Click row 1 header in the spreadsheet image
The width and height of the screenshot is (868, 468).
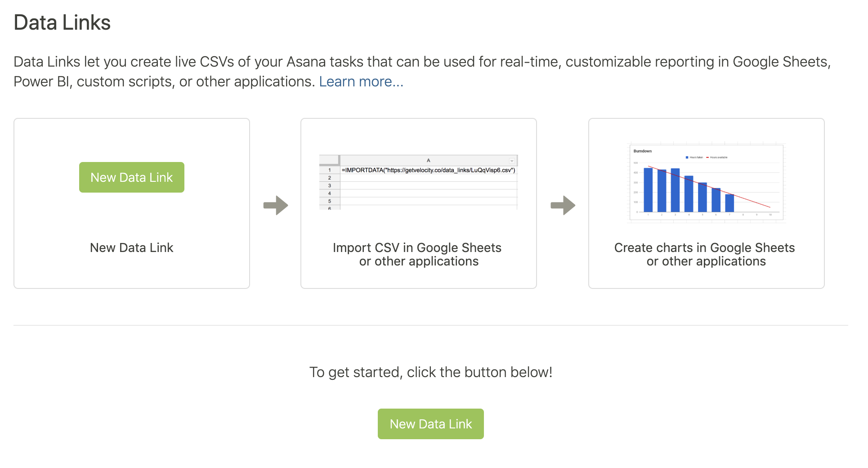(x=329, y=170)
